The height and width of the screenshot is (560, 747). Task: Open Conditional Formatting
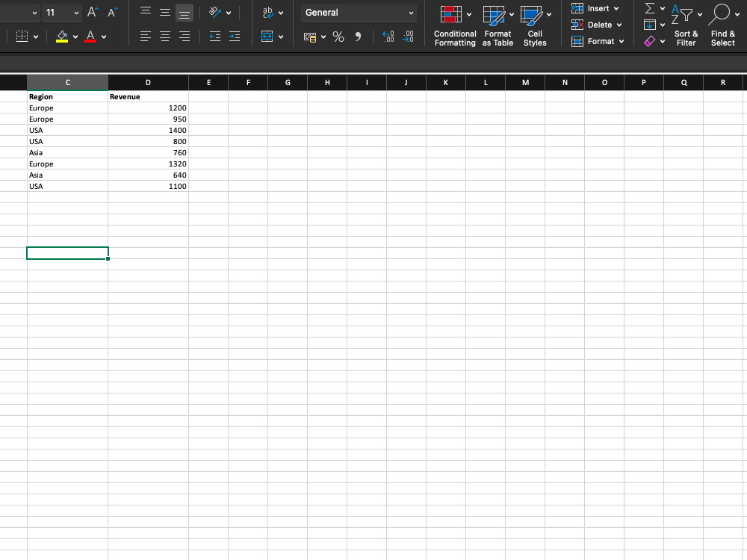tap(455, 26)
